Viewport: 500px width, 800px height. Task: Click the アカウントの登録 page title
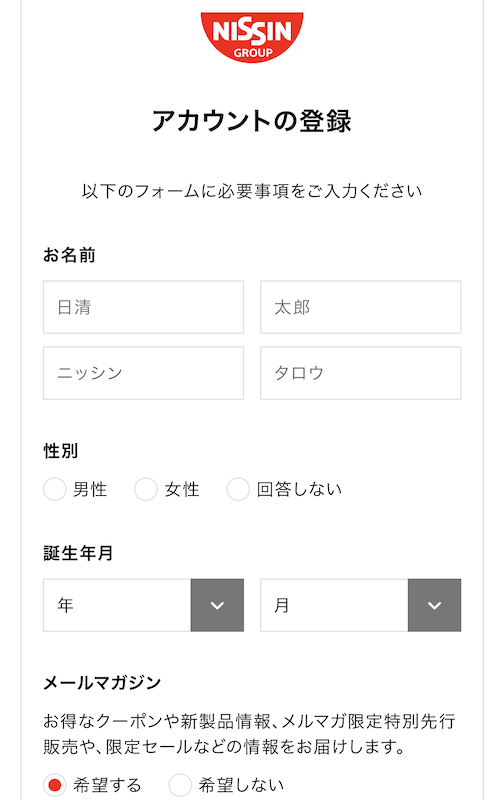pyautogui.click(x=252, y=121)
